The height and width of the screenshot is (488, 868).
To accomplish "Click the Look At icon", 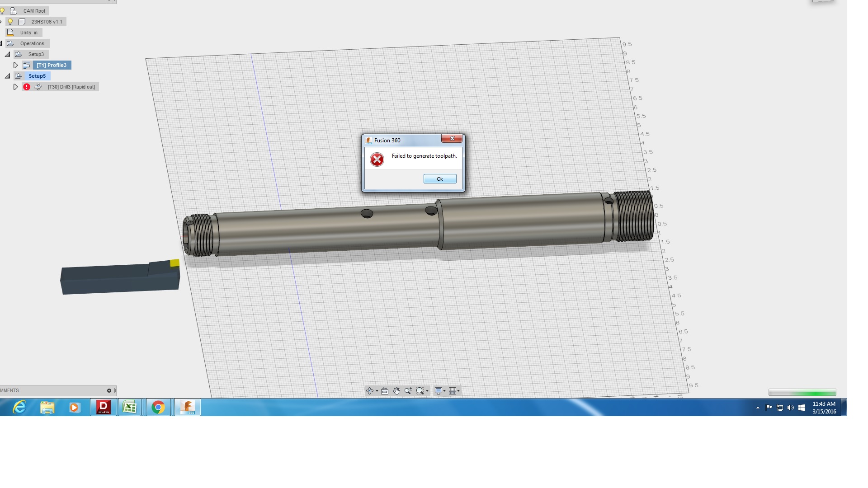I will (385, 391).
